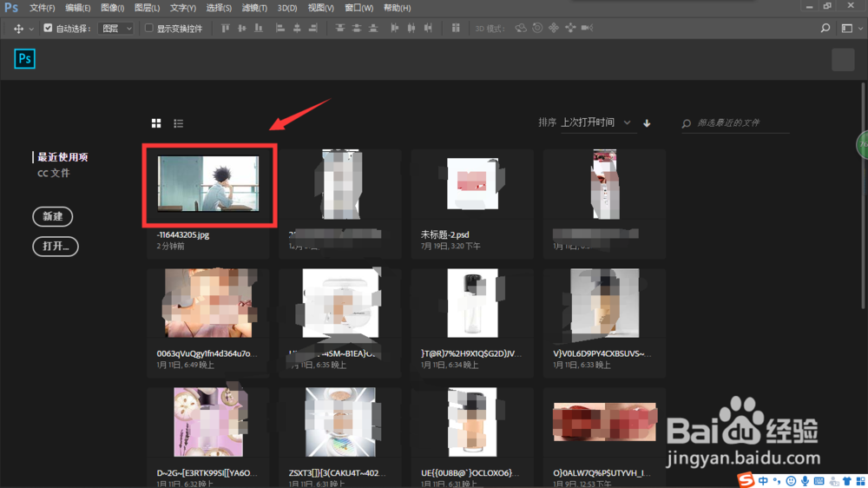Image resolution: width=868 pixels, height=488 pixels.
Task: Open 图像(I) menu
Action: click(x=112, y=8)
